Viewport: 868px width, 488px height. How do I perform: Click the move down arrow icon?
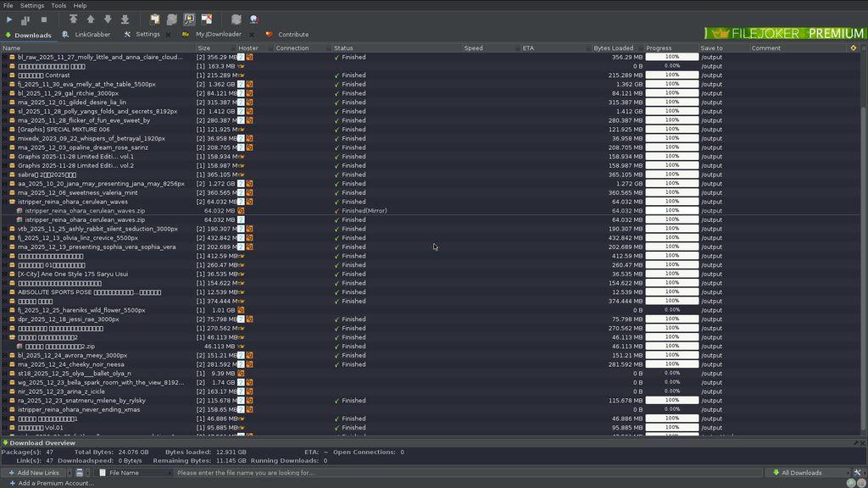(108, 19)
